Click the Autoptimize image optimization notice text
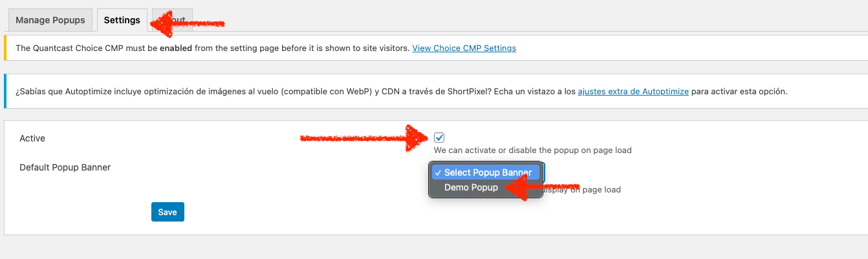This screenshot has height=259, width=868. tap(401, 92)
